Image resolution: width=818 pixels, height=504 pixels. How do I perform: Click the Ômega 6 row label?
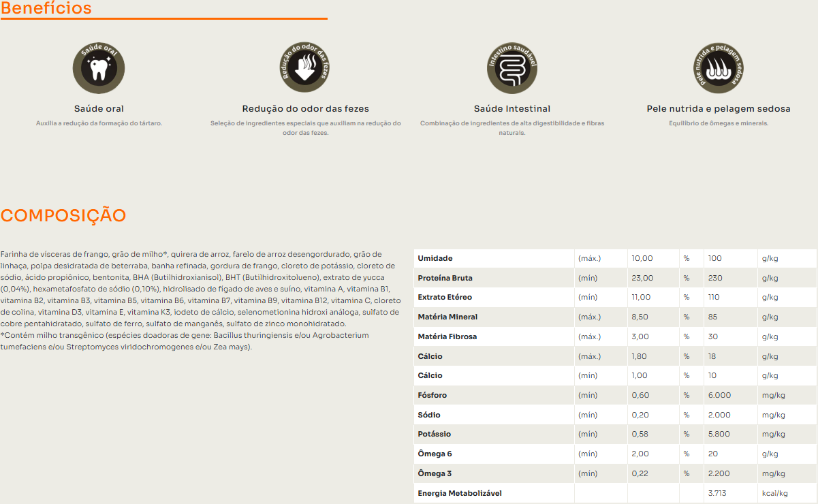(435, 454)
